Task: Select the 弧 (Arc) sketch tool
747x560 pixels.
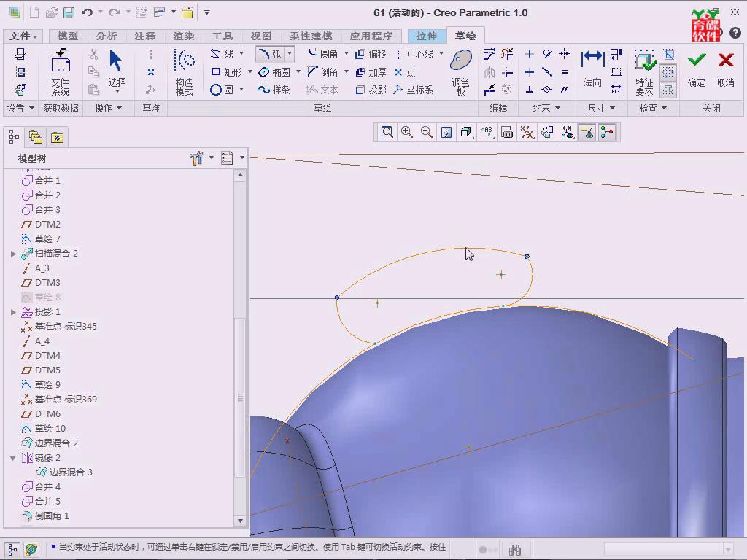Action: pyautogui.click(x=270, y=54)
